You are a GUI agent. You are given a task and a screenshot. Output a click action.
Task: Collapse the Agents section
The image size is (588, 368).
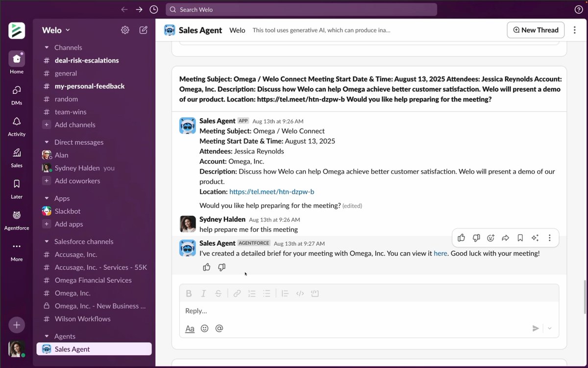coord(47,336)
